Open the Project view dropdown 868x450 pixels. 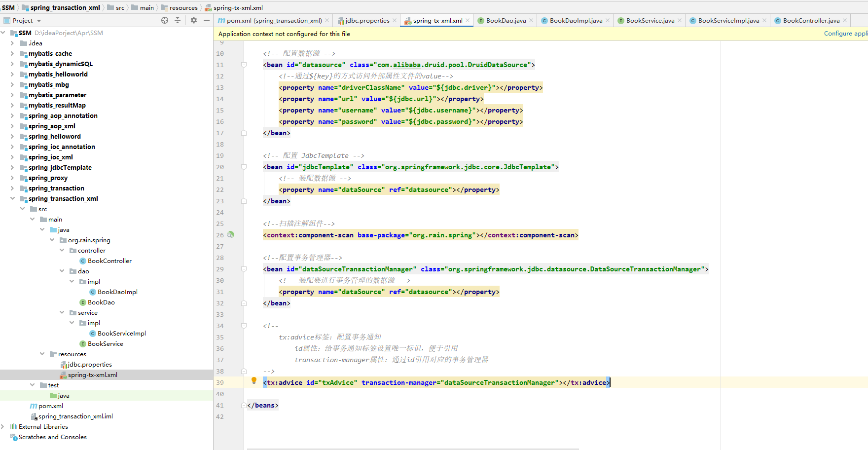pos(39,21)
